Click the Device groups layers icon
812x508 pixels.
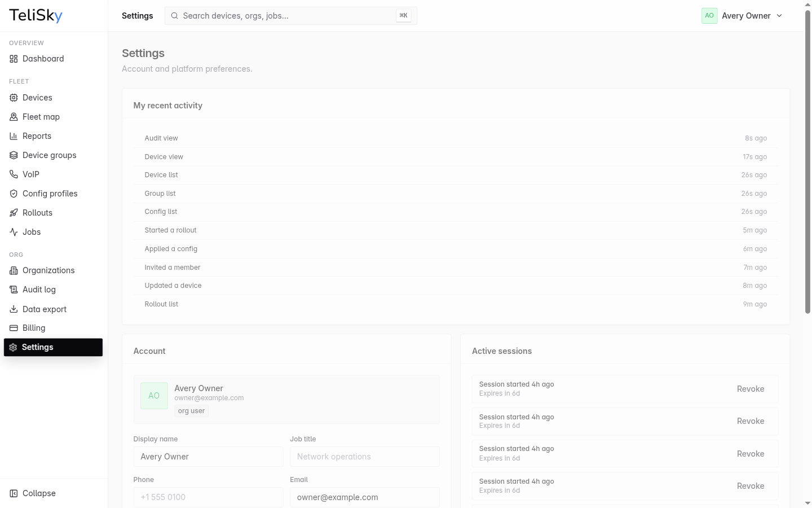tap(14, 155)
